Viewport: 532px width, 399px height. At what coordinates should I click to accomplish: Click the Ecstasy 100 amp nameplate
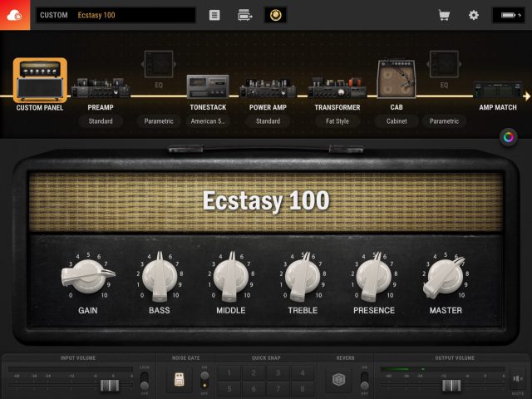[x=266, y=201]
